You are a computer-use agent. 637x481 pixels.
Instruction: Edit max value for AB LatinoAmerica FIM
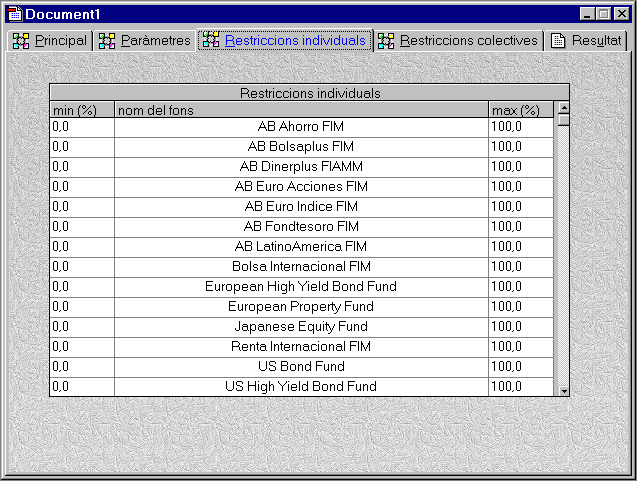pyautogui.click(x=521, y=247)
